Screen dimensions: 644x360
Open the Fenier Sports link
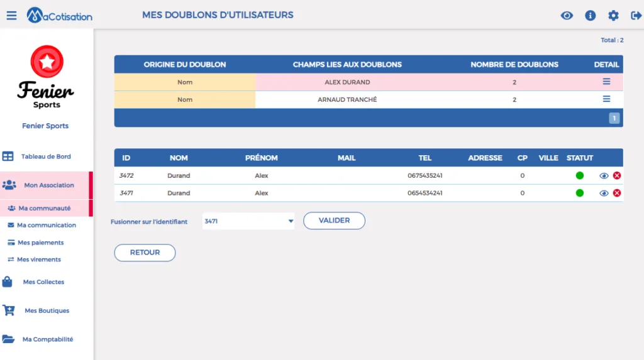(45, 126)
